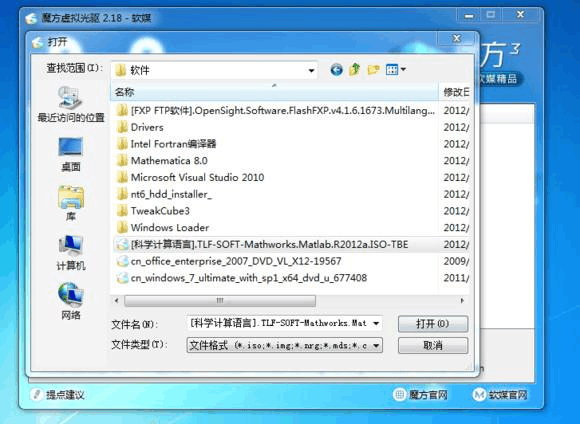Minimize the 魔方虚拟光驱 window
The height and width of the screenshot is (424, 580).
469,15
